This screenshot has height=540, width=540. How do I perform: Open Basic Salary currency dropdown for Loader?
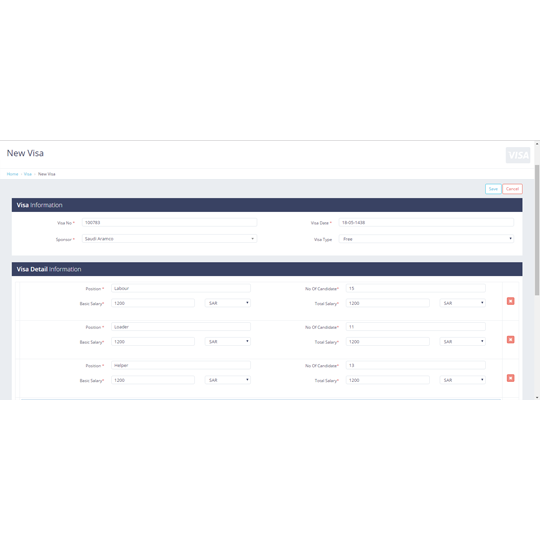pyautogui.click(x=228, y=342)
